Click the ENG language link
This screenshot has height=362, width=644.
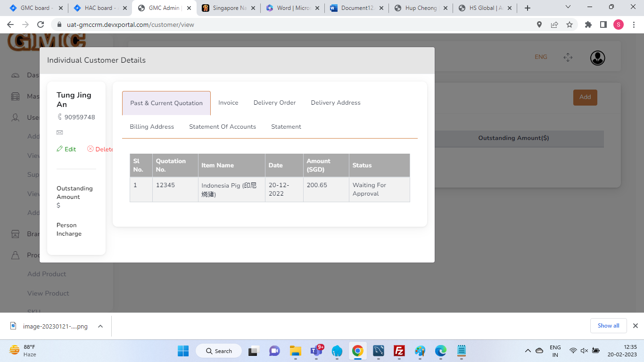tap(541, 57)
